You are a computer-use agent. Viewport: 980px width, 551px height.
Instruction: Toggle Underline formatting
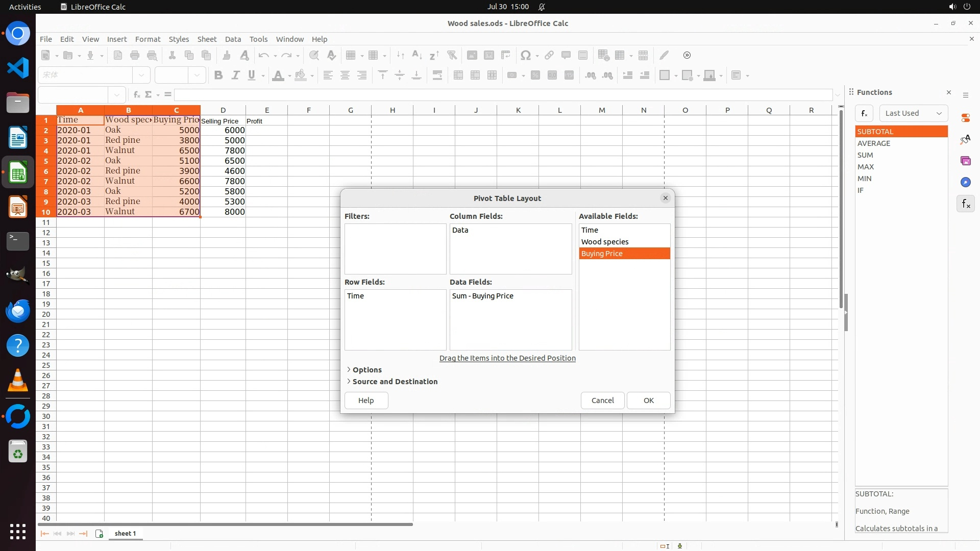(252, 76)
